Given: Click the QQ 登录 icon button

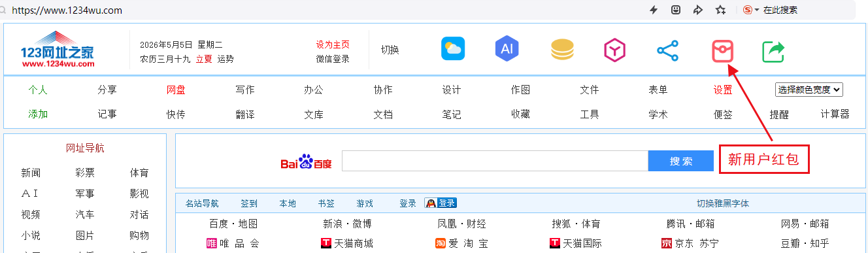Looking at the screenshot, I should pos(441,203).
